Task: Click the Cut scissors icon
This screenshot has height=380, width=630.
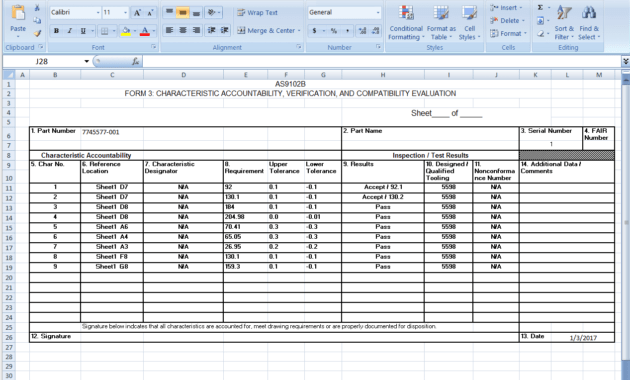Action: 37,8
